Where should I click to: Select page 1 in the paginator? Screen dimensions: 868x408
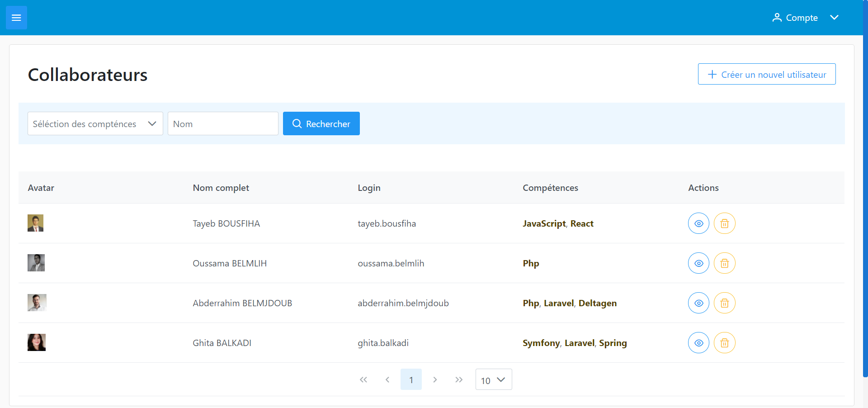click(x=411, y=380)
